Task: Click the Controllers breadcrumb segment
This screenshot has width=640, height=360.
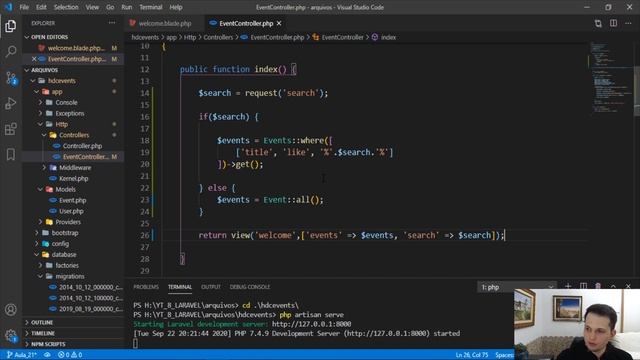Action: (x=218, y=37)
